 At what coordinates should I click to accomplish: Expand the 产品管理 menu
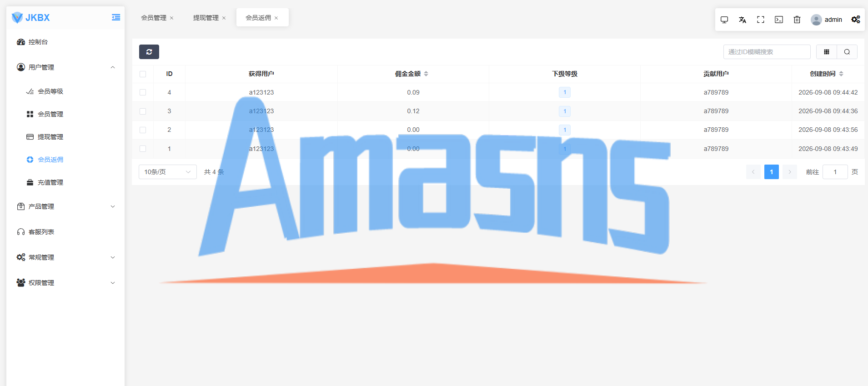(65, 206)
